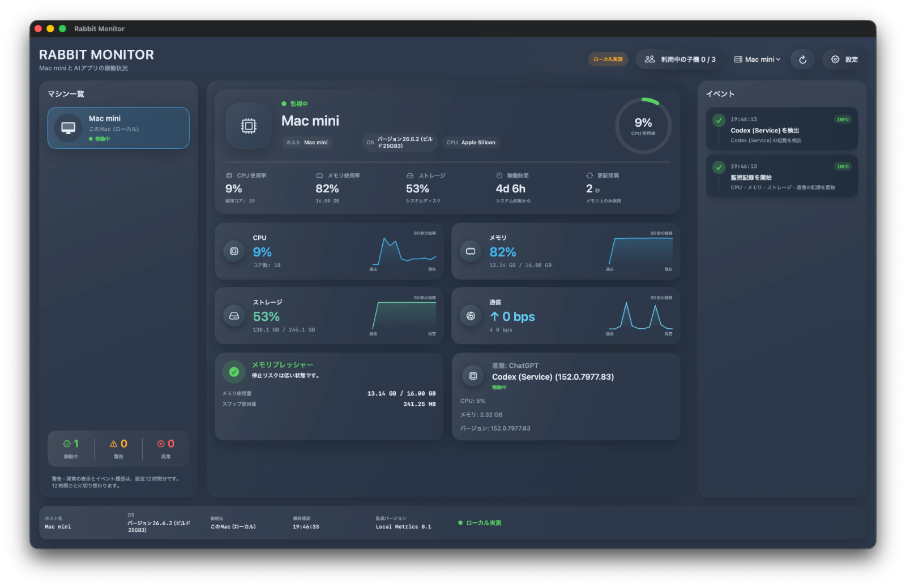Click the refresh icon next to 更新間隔
The width and height of the screenshot is (906, 588).
point(589,175)
